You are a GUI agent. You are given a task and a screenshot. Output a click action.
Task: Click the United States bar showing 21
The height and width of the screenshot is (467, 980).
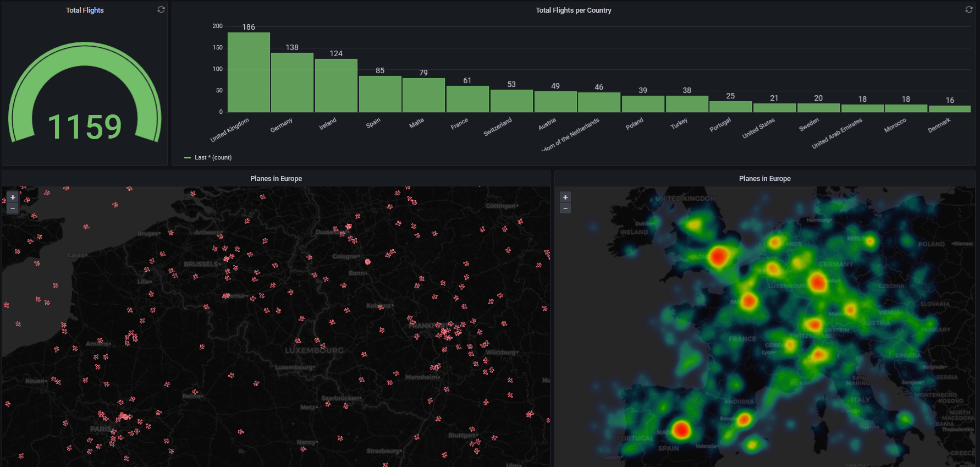pyautogui.click(x=774, y=108)
